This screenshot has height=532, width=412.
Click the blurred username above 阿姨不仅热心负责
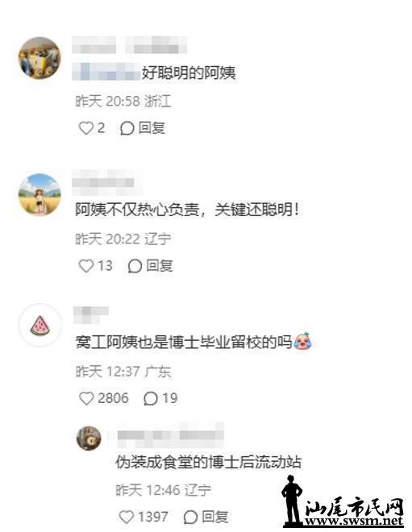pos(103,182)
